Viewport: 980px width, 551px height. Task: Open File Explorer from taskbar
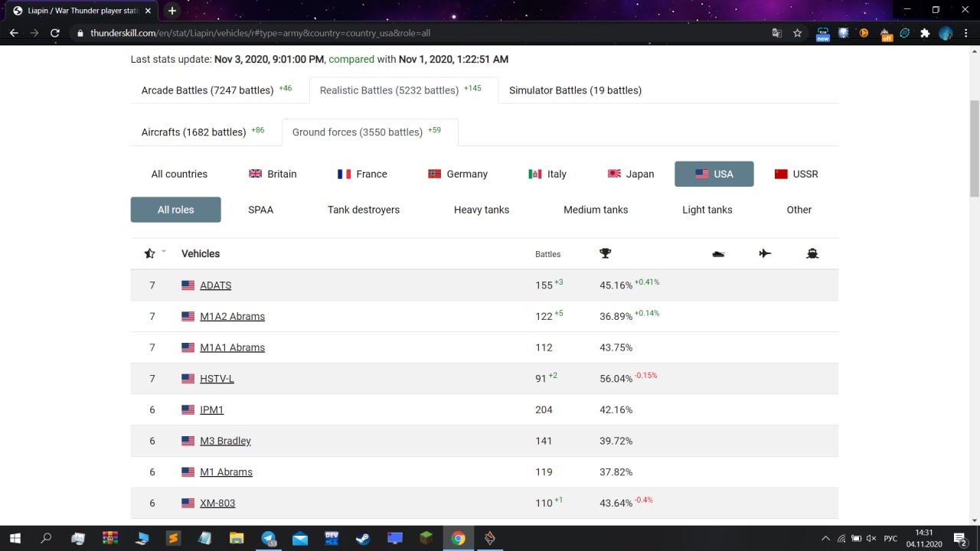point(237,538)
